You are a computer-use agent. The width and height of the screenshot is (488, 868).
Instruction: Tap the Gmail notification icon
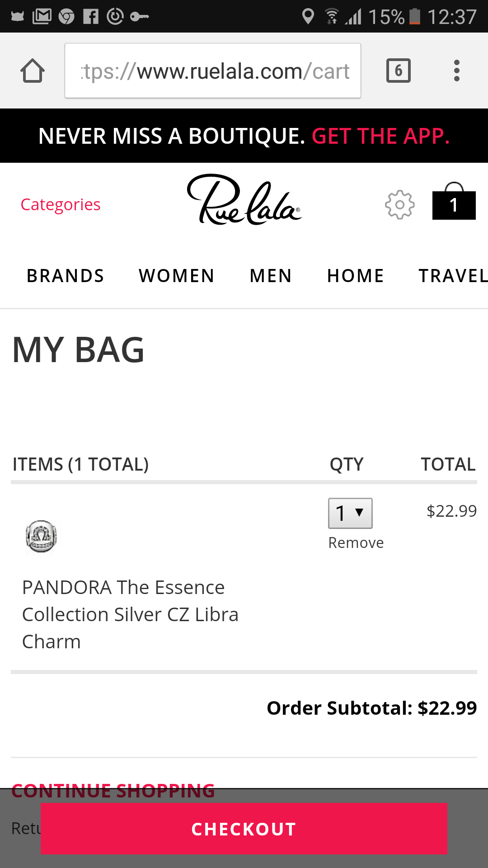42,17
